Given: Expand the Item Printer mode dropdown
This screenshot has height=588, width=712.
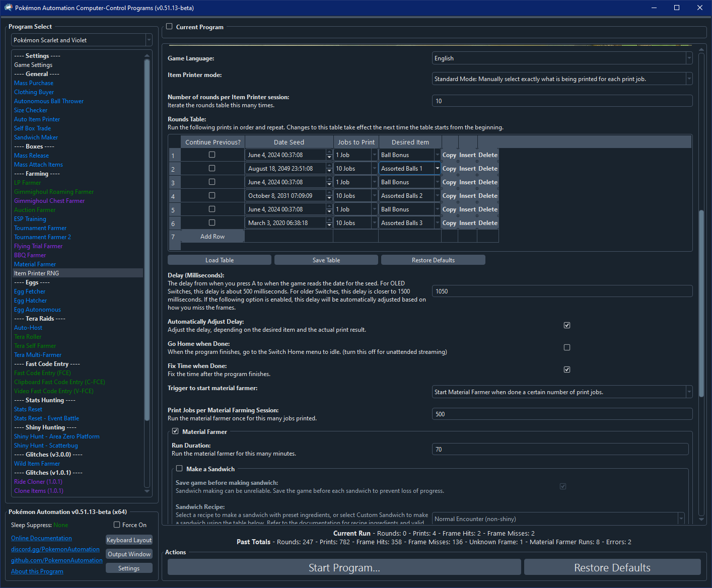Looking at the screenshot, I should tap(562, 79).
